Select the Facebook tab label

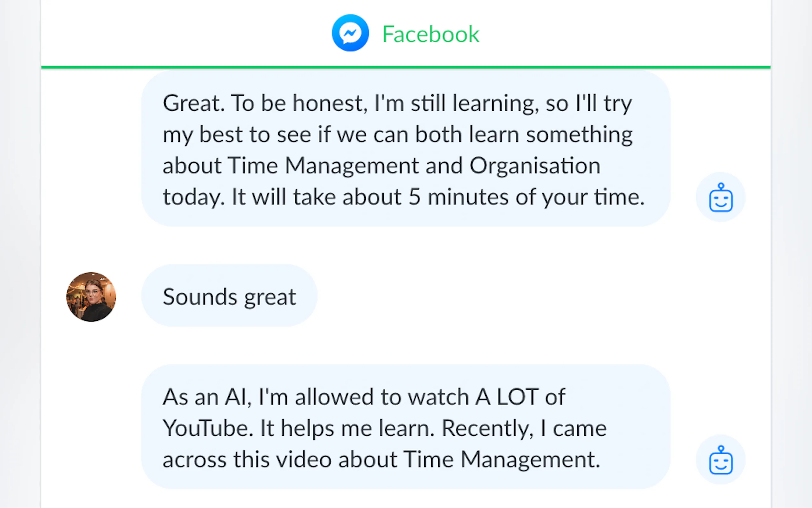pos(431,34)
